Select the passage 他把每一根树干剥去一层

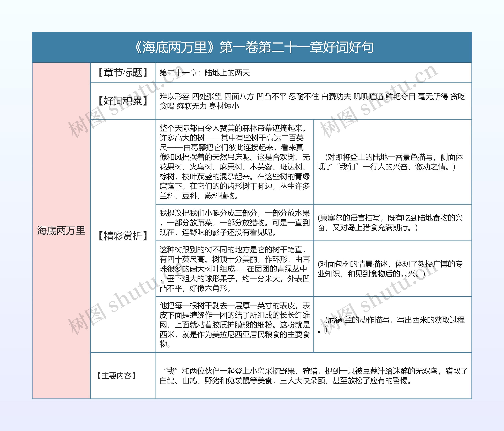pyautogui.click(x=235, y=324)
